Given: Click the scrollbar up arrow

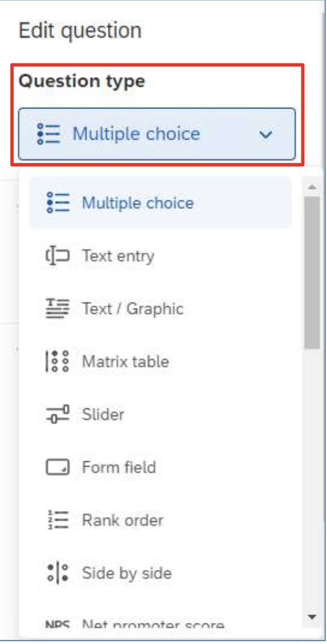Looking at the screenshot, I should [312, 187].
